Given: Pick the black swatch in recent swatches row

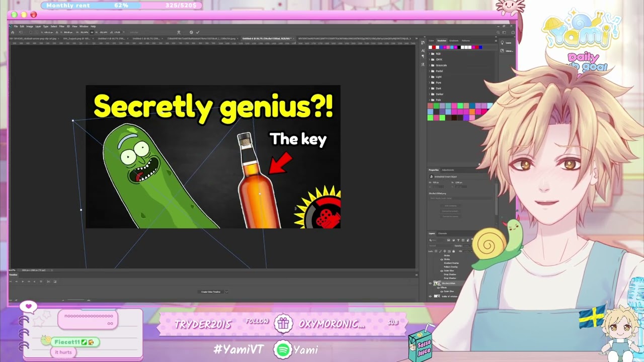Looking at the screenshot, I should pyautogui.click(x=459, y=47).
